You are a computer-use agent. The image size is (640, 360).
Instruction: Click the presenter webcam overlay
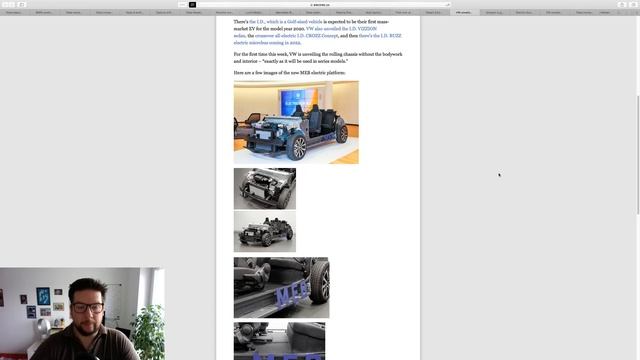click(x=82, y=313)
